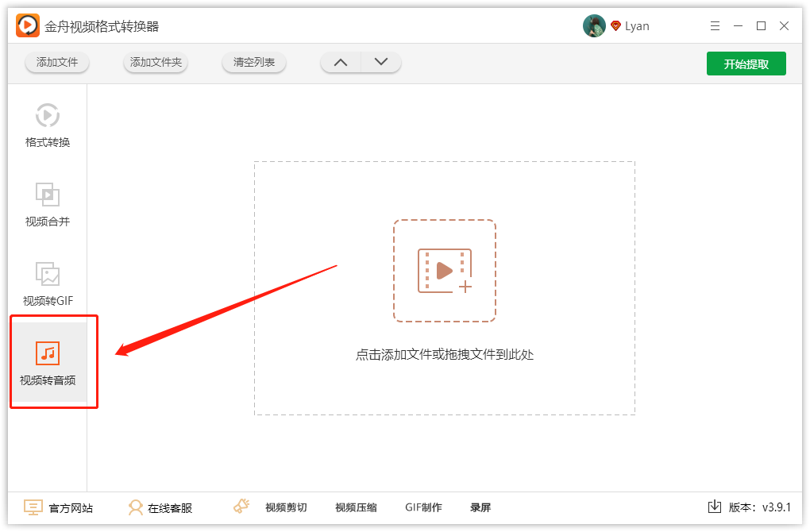Click 点击添加文件或拖拽文件到此处 text
The image size is (810, 532).
(x=445, y=355)
